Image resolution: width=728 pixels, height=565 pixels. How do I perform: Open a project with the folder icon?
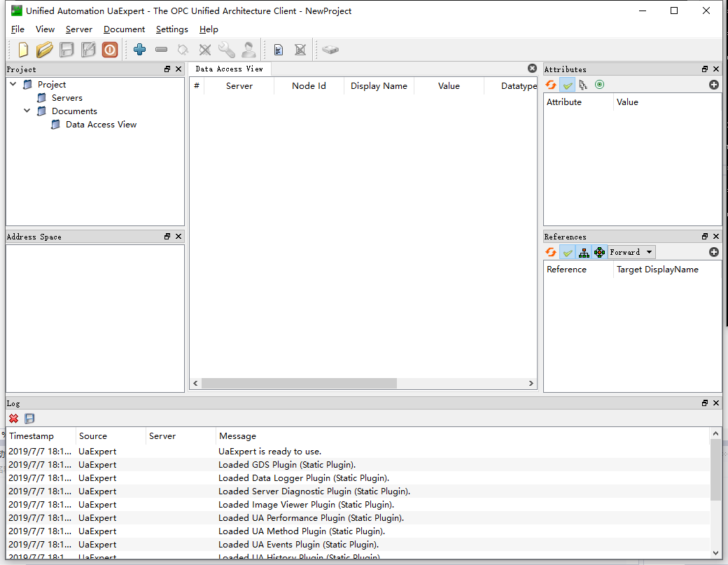point(45,50)
